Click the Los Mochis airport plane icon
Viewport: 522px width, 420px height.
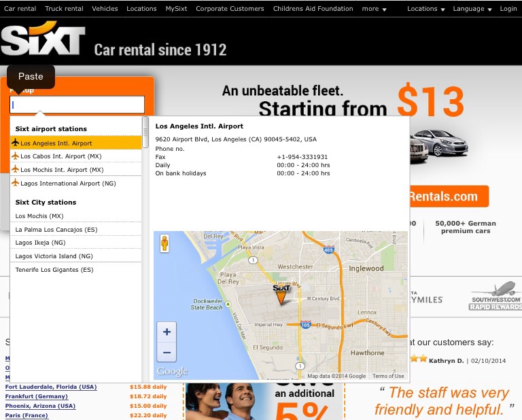[x=15, y=169]
